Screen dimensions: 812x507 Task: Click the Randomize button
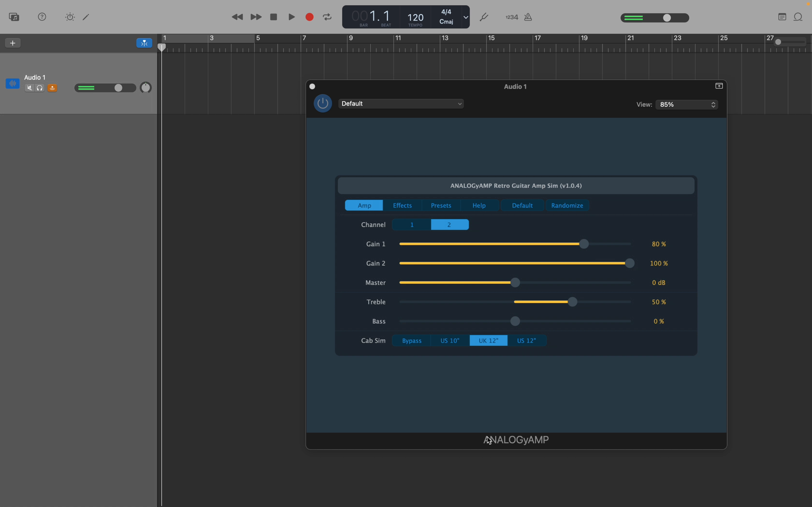[567, 206]
